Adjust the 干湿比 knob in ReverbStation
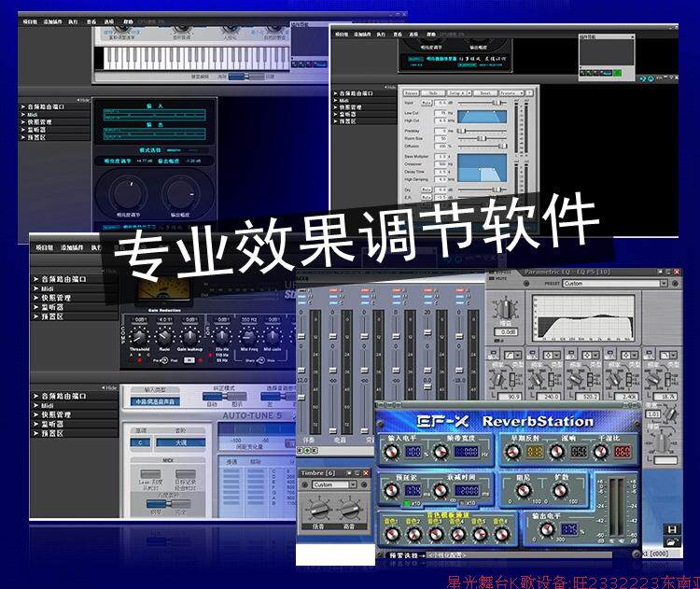This screenshot has height=589, width=700. coord(600,452)
